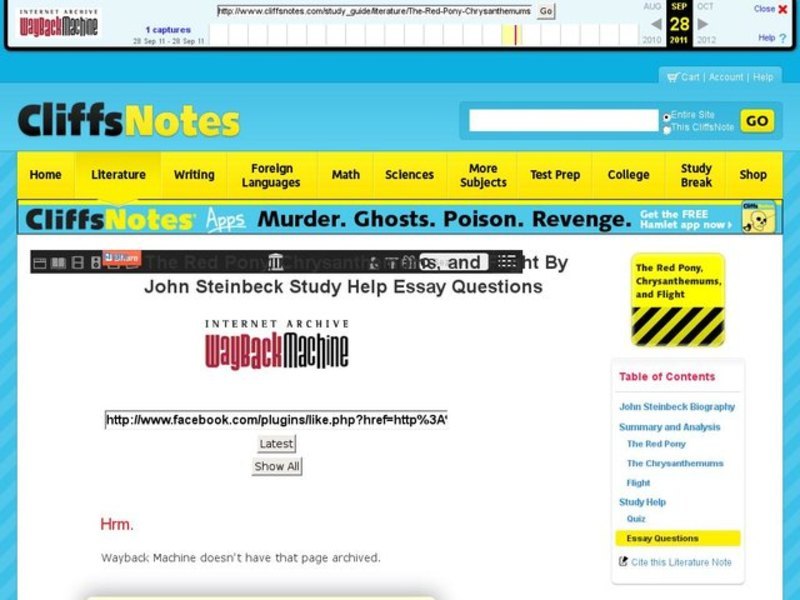Click the Cliffs Hamlet app icon in the yellow banner
This screenshot has height=600, width=800.
coord(757,217)
